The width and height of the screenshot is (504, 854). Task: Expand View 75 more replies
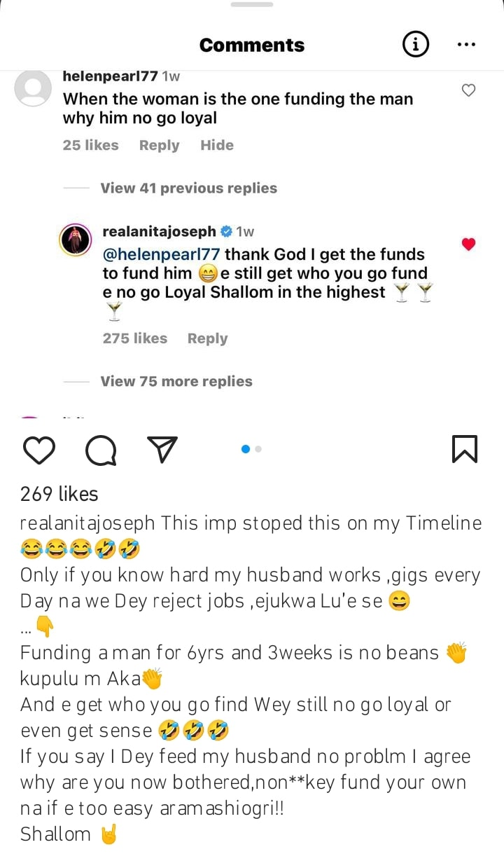tap(176, 381)
